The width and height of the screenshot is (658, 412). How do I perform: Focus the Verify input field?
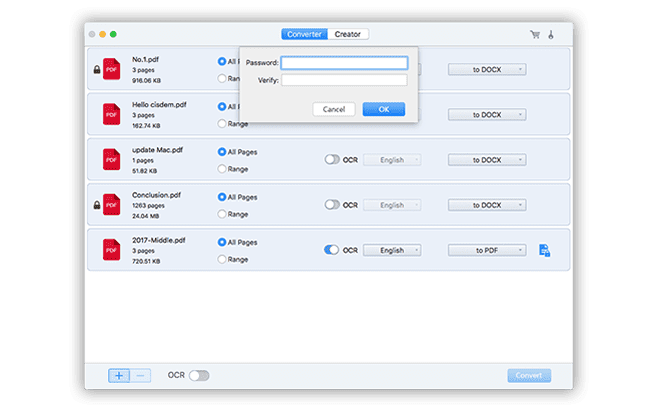point(344,80)
